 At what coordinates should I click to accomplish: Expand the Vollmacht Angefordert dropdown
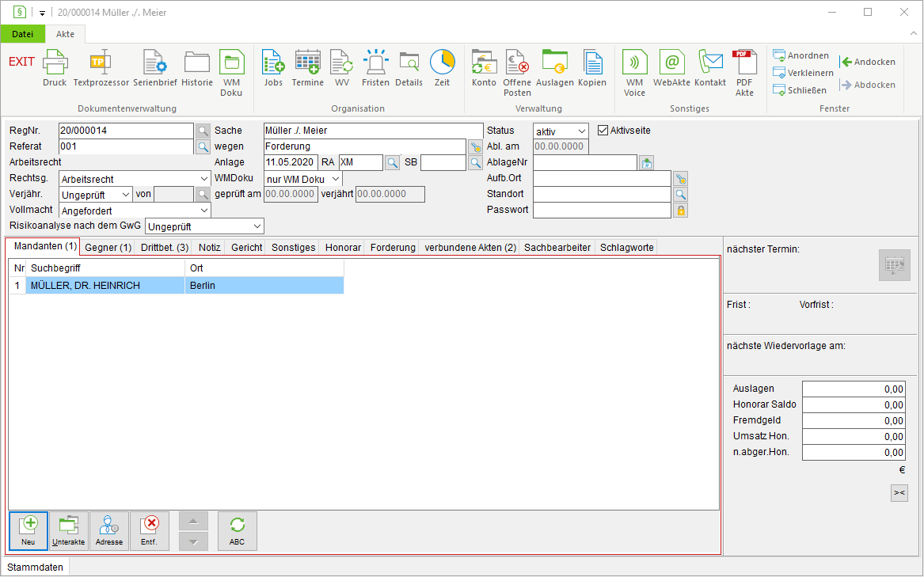135,211
